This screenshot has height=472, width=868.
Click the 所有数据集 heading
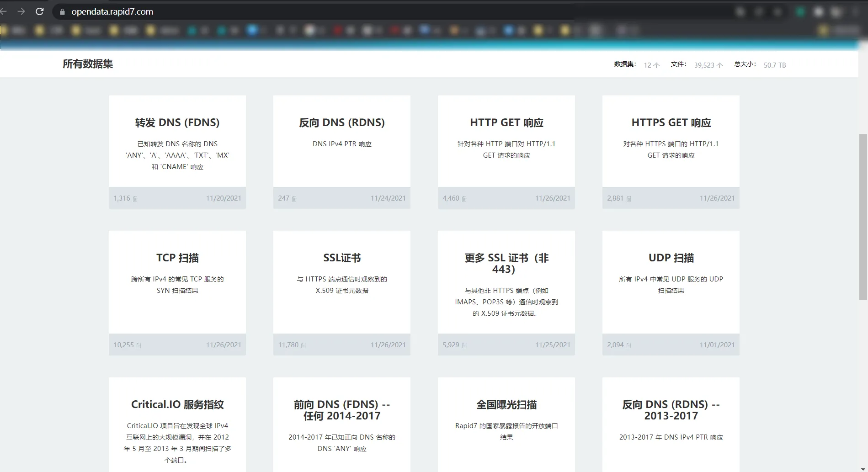coord(88,64)
